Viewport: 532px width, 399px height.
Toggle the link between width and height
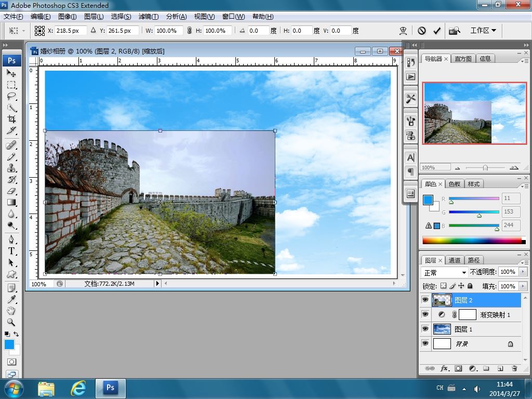click(x=189, y=31)
